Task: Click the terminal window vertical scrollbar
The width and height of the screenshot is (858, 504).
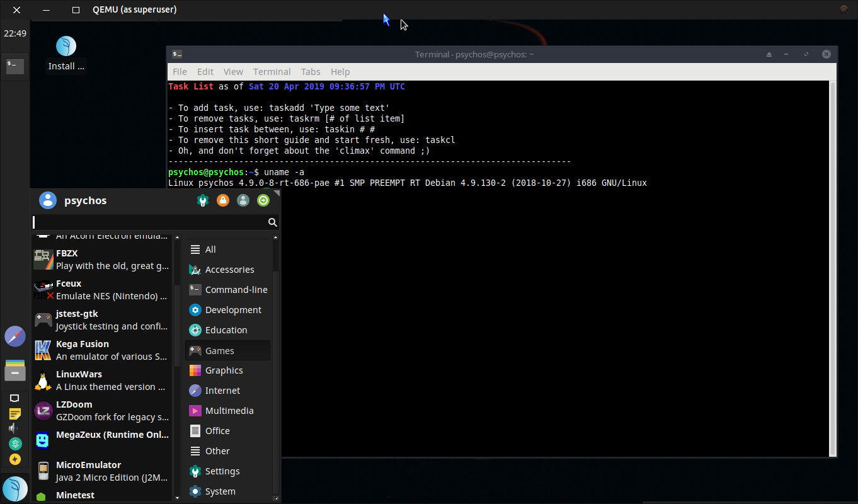Action: point(833,268)
